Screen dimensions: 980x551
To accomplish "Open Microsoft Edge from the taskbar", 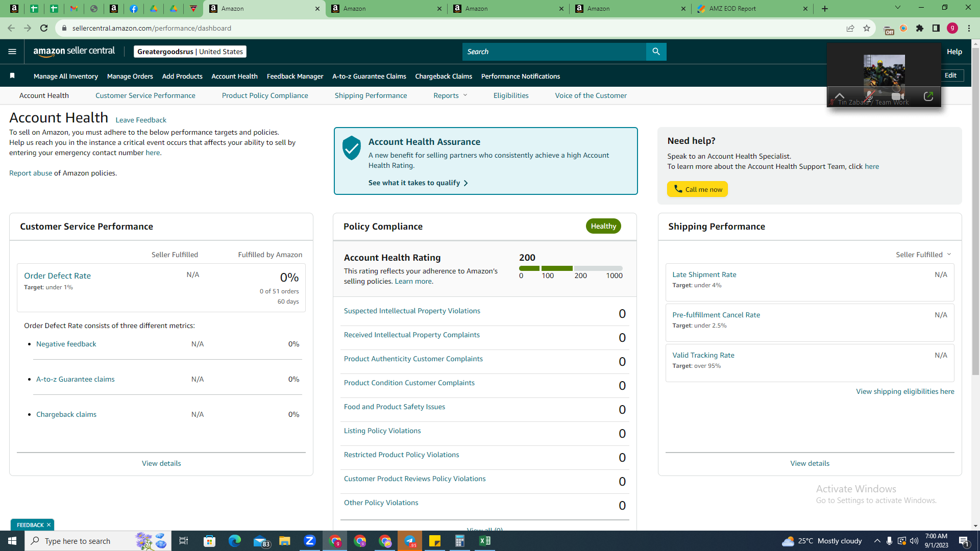I will 235,541.
